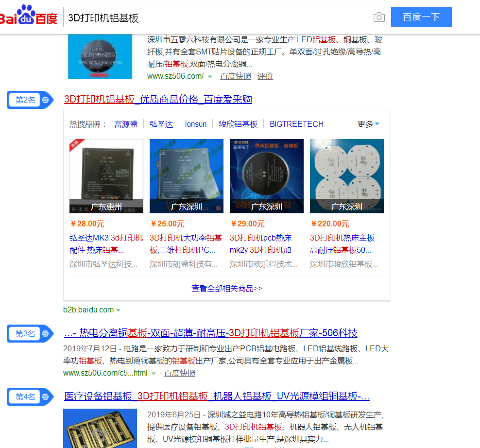Click price ¥220.00元
Image resolution: width=480 pixels, height=448 pixels.
tap(330, 224)
